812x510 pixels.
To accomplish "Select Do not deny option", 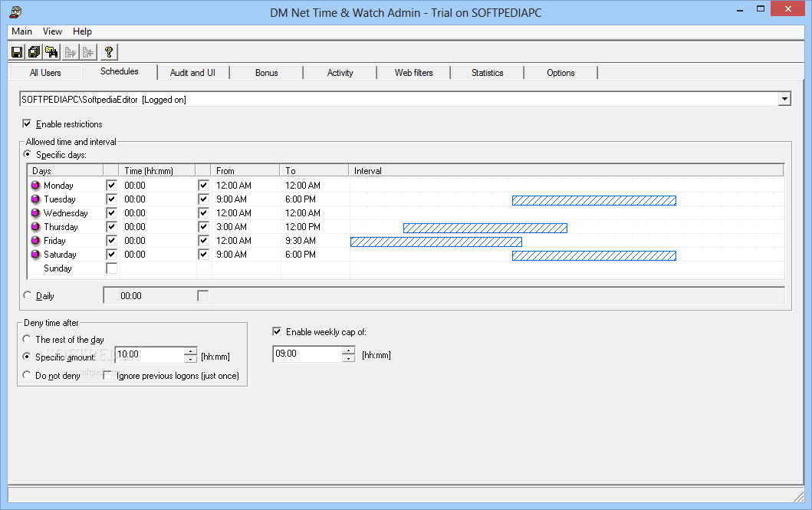I will 26,375.
